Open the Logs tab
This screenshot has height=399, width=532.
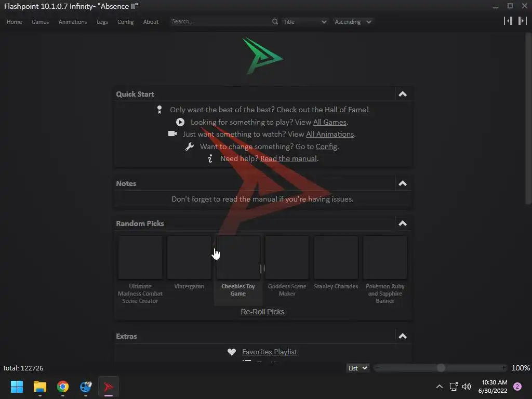[102, 22]
